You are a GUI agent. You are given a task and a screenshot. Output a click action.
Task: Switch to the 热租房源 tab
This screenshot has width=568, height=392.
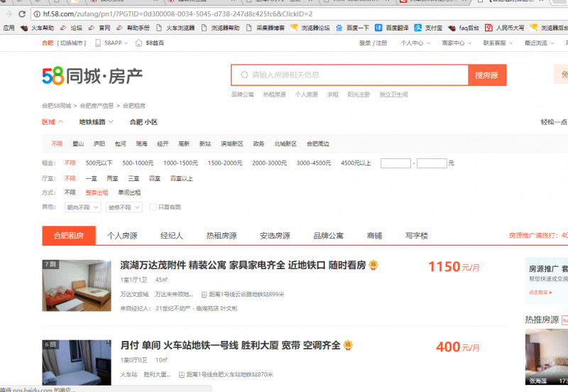pyautogui.click(x=222, y=236)
